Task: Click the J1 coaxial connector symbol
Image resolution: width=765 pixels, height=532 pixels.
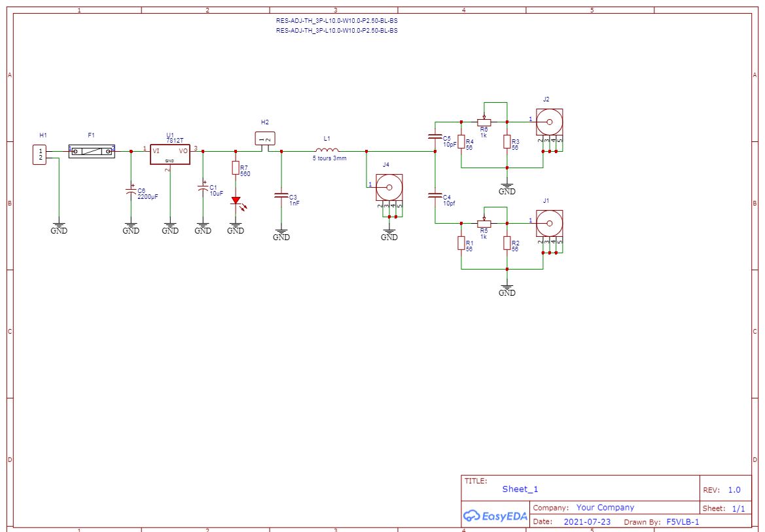Action: pyautogui.click(x=549, y=224)
